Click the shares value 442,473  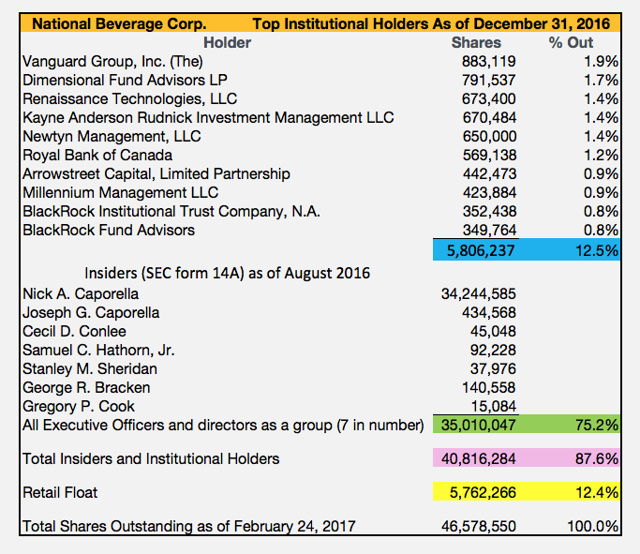pos(489,174)
